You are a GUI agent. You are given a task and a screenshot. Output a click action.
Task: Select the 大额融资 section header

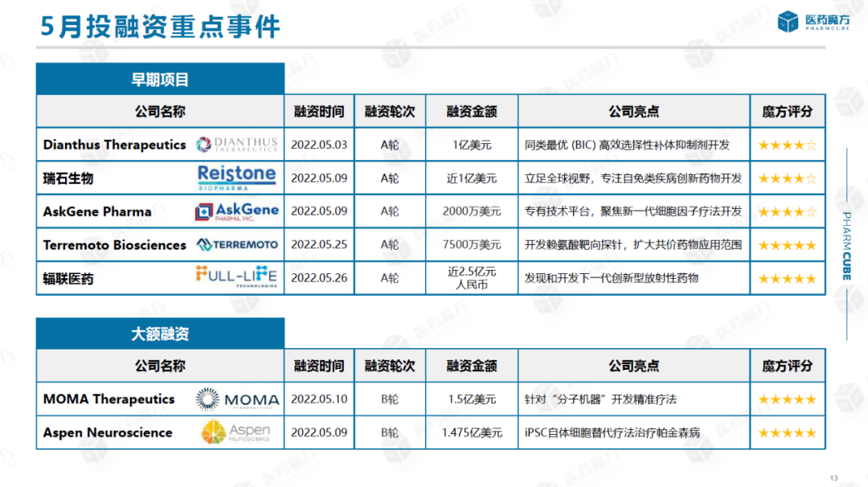pyautogui.click(x=160, y=334)
